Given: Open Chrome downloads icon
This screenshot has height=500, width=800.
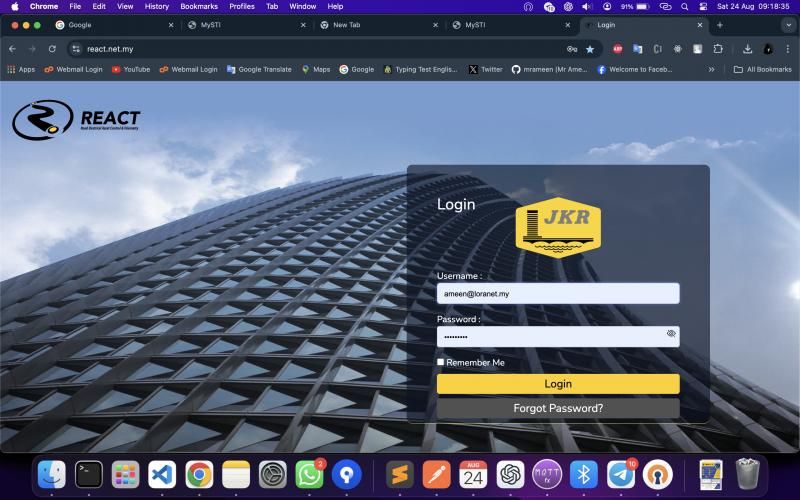Looking at the screenshot, I should click(x=747, y=49).
